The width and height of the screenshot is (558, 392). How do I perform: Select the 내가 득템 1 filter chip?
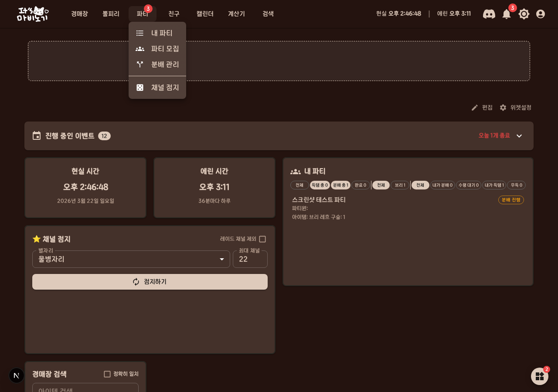click(494, 185)
